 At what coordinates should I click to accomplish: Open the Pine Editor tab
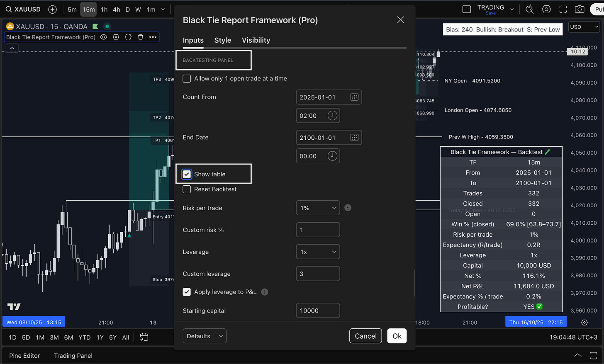(x=24, y=355)
